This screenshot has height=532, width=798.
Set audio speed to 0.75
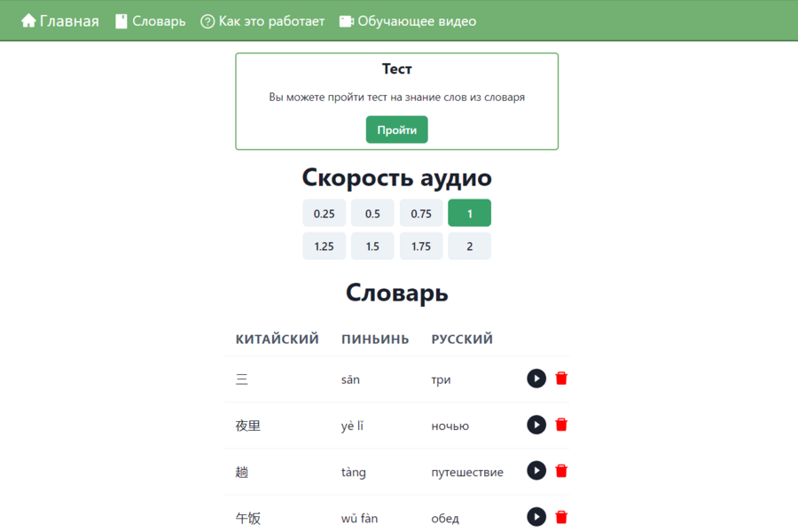click(x=421, y=214)
